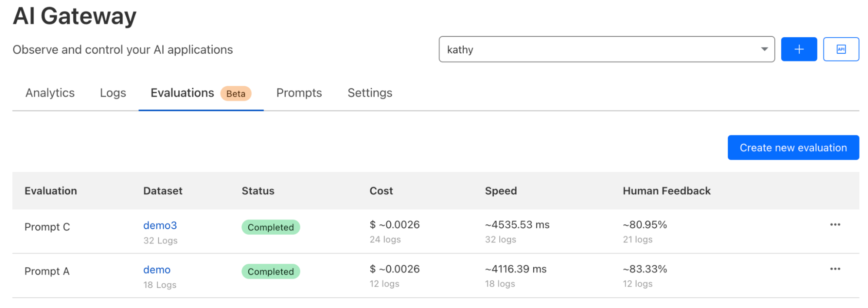This screenshot has height=308, width=868.
Task: Click the Human Feedback column header
Action: point(666,191)
